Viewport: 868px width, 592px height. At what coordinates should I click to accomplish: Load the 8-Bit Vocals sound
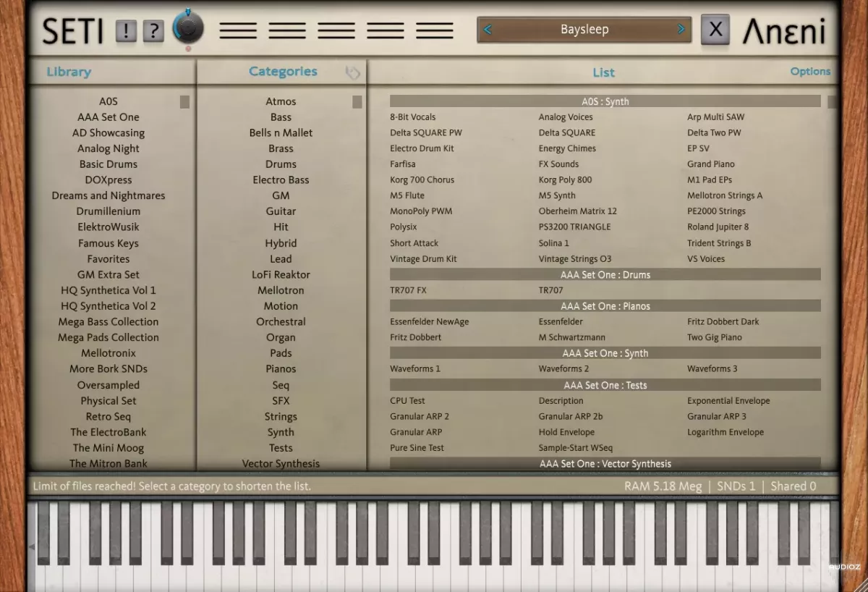coord(413,117)
